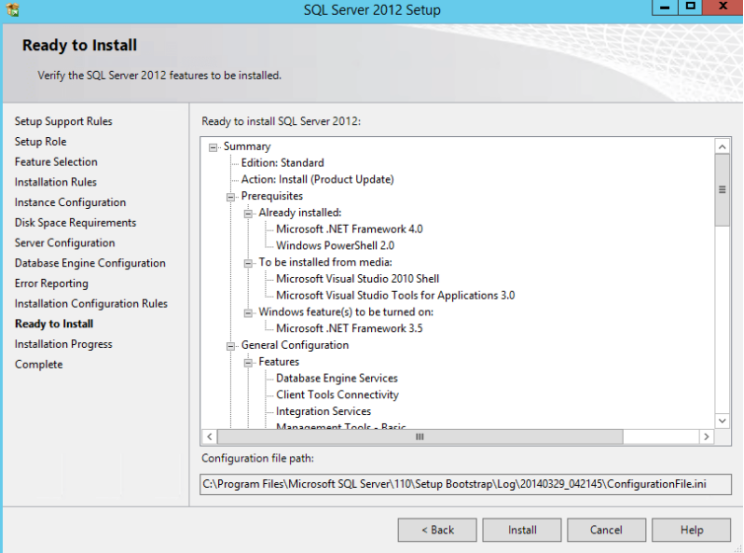744x553 pixels.
Task: Select the Setup Support Rules step
Action: point(64,122)
